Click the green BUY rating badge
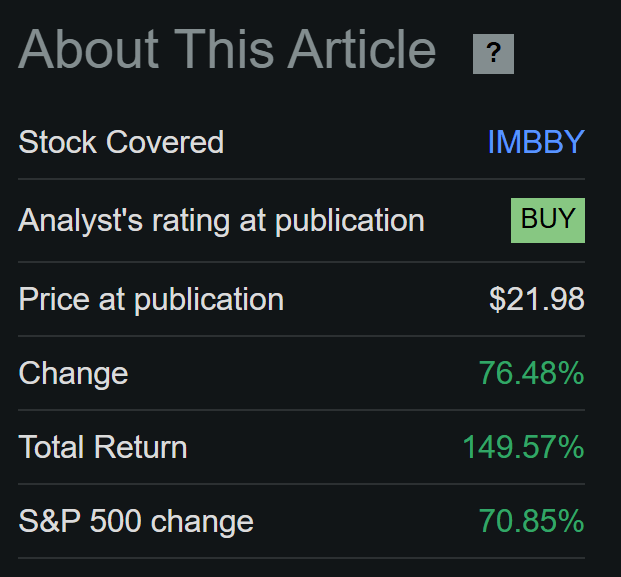Viewport: 621px width, 577px height. [x=548, y=220]
